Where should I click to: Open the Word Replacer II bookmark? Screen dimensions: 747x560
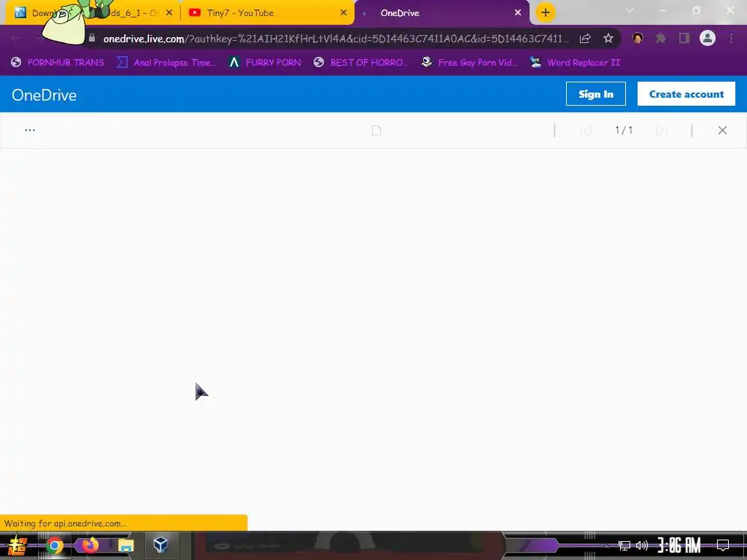[x=576, y=63]
